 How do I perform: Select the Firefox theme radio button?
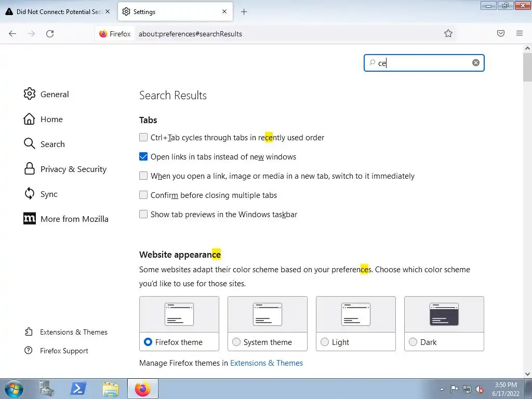click(148, 342)
